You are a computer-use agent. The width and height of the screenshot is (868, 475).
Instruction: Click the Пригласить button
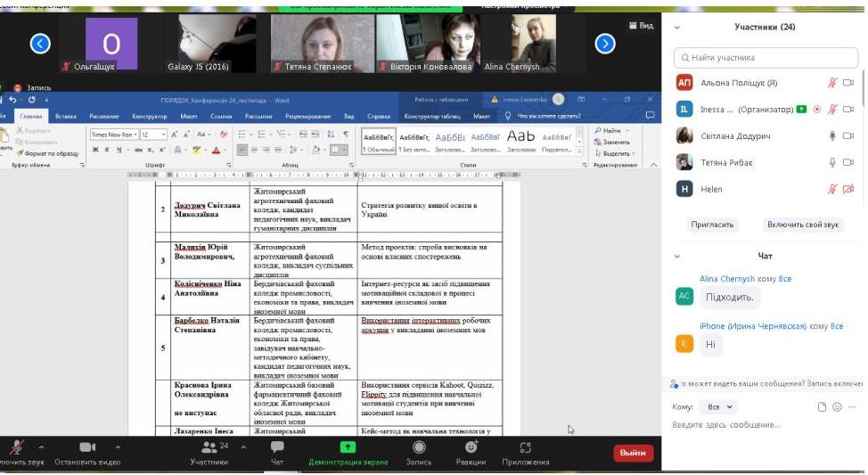(712, 225)
